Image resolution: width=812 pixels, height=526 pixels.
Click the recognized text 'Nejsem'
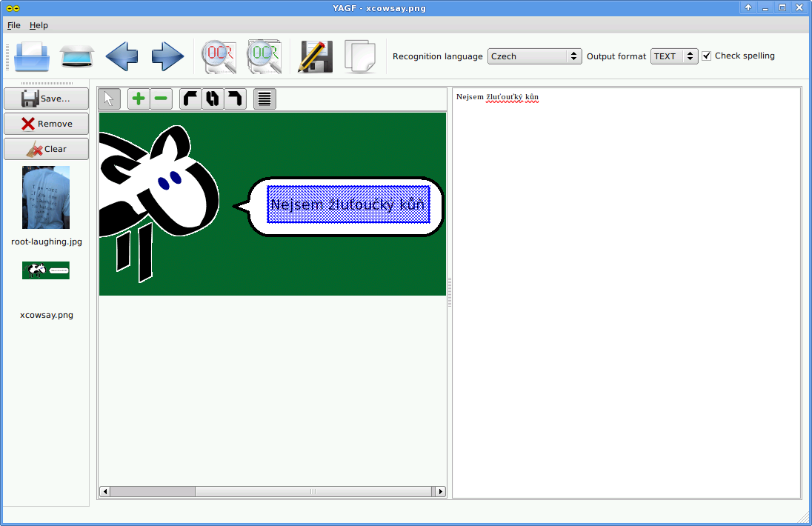coord(470,97)
